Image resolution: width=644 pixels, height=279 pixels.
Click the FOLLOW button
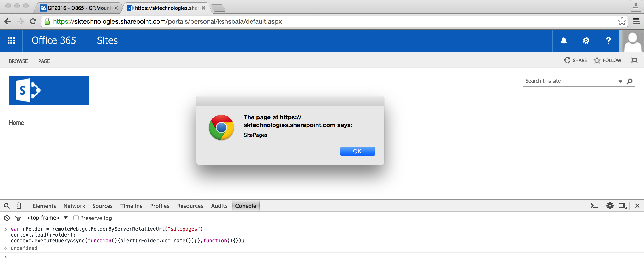click(x=608, y=60)
